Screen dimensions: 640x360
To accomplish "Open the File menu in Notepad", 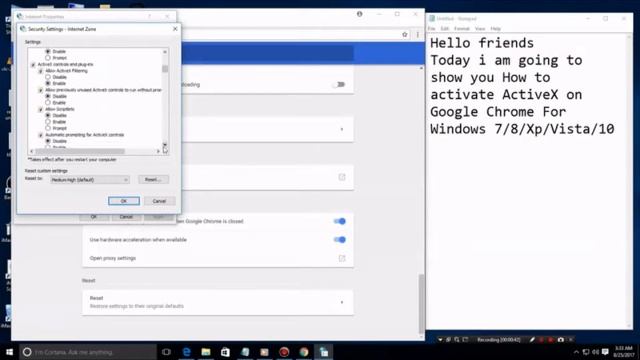I will [x=431, y=29].
